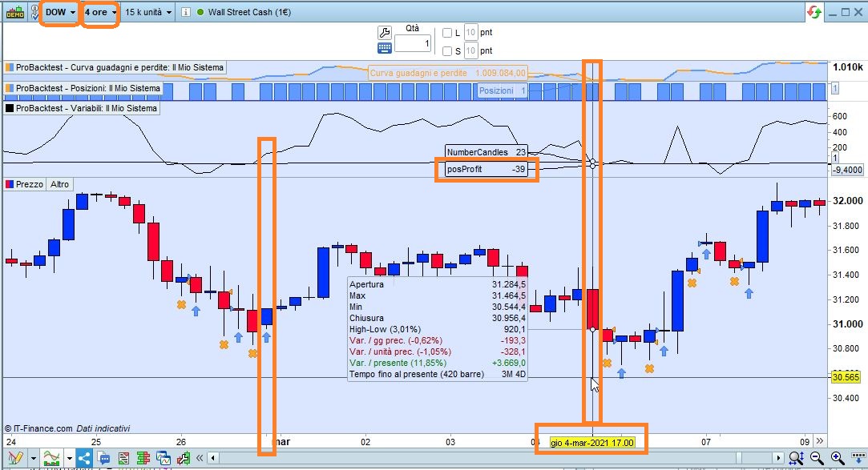Image resolution: width=868 pixels, height=470 pixels.
Task: Click the Posizioni panel value box at right
Action: pos(835,88)
